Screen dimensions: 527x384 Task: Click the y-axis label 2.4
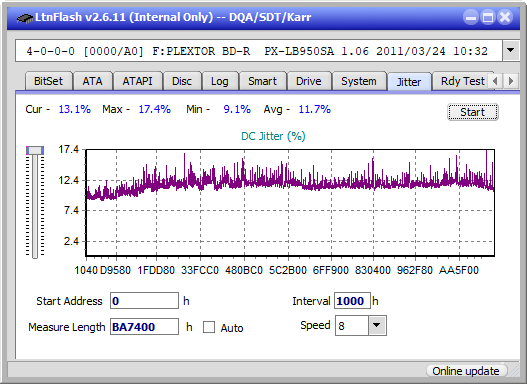[x=71, y=241]
